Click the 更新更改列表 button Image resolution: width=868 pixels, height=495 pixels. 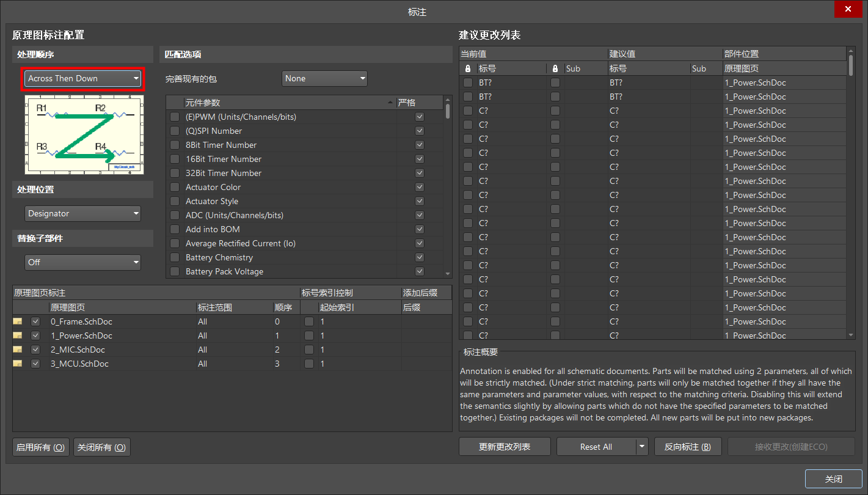[505, 447]
